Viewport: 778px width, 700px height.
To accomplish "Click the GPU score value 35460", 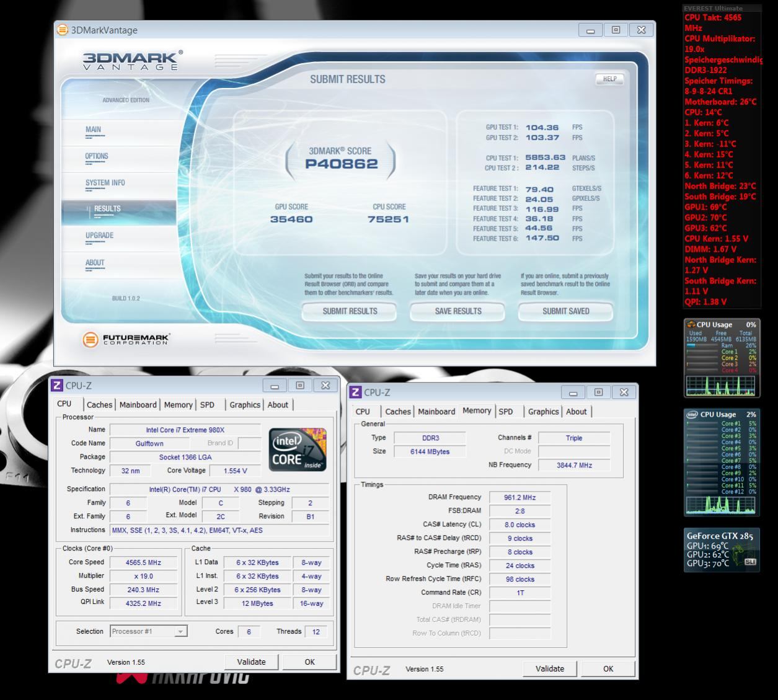I will (291, 219).
